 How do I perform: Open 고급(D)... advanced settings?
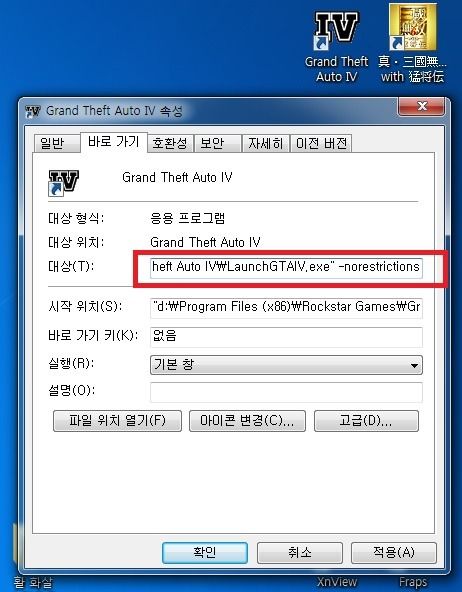[366, 421]
